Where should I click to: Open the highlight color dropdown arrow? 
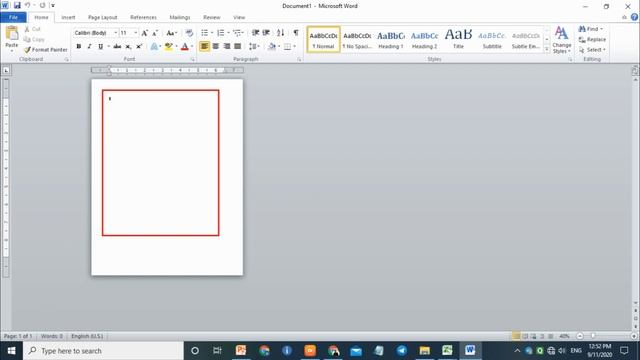[176, 46]
